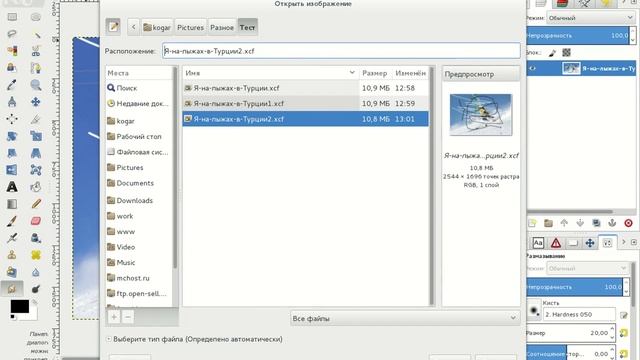Select the Bucket Fill tool

36,187
